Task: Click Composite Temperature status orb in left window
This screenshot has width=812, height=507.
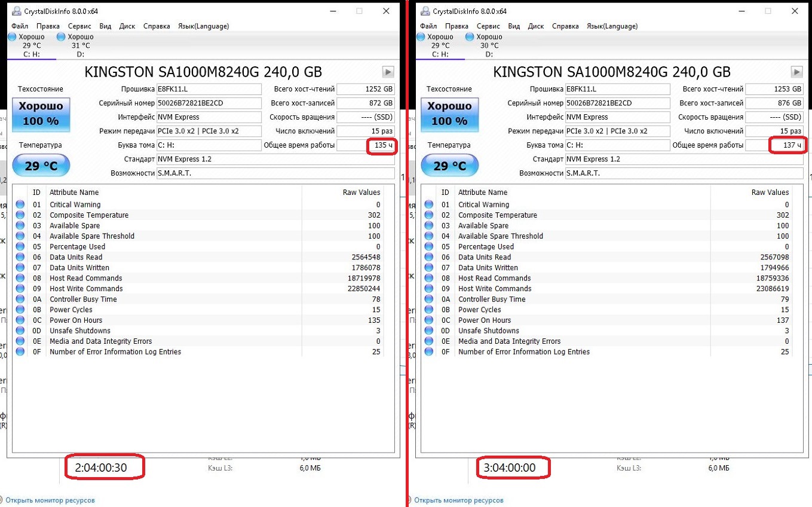Action: [x=20, y=215]
